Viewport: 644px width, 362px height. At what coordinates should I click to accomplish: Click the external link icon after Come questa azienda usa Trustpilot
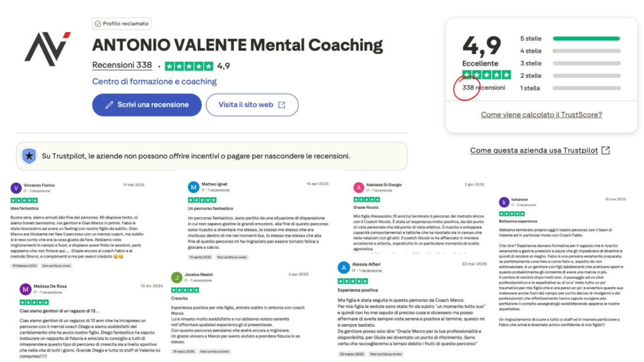(605, 150)
